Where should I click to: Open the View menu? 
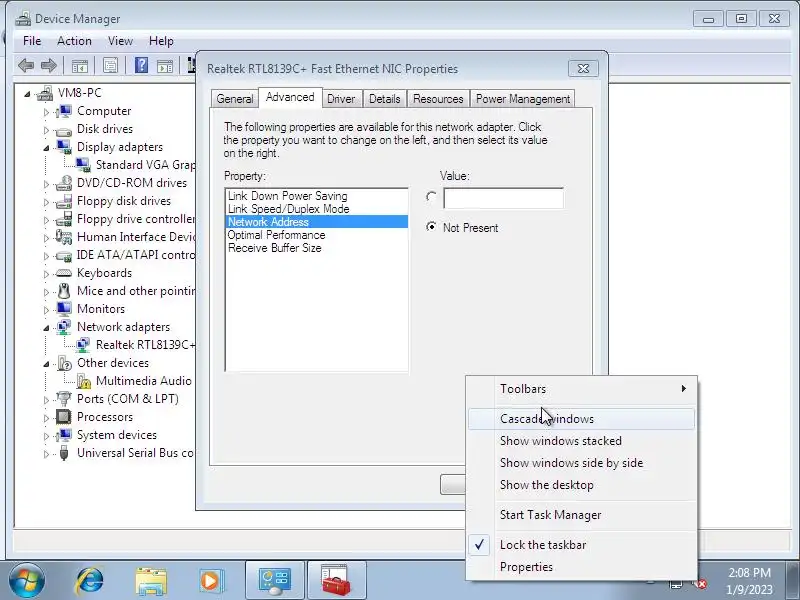pyautogui.click(x=120, y=41)
